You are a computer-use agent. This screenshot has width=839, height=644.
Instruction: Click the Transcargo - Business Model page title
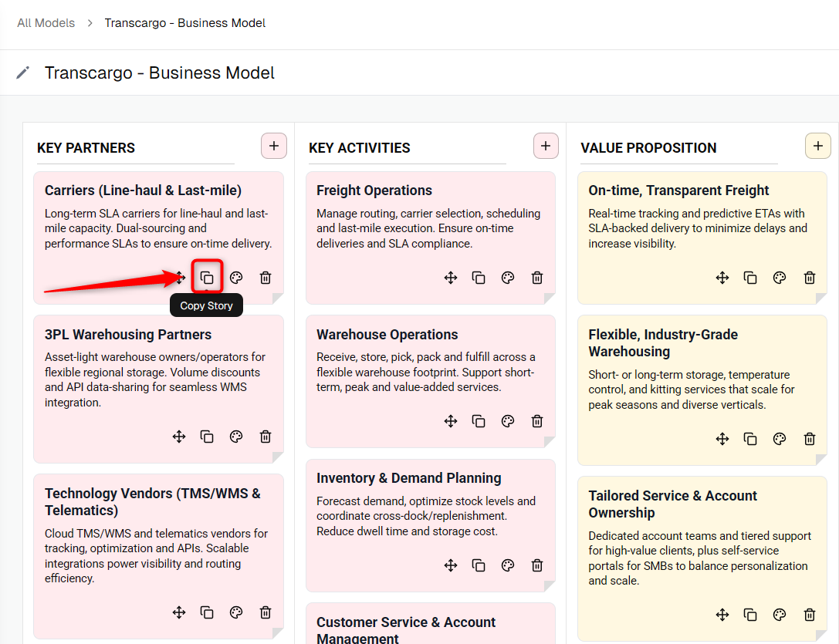(160, 72)
